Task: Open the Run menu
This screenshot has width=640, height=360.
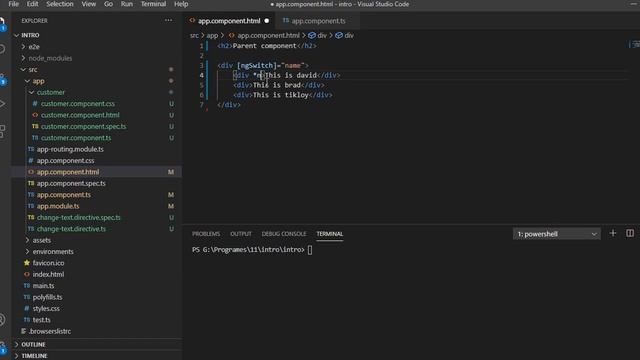Action: [x=127, y=4]
